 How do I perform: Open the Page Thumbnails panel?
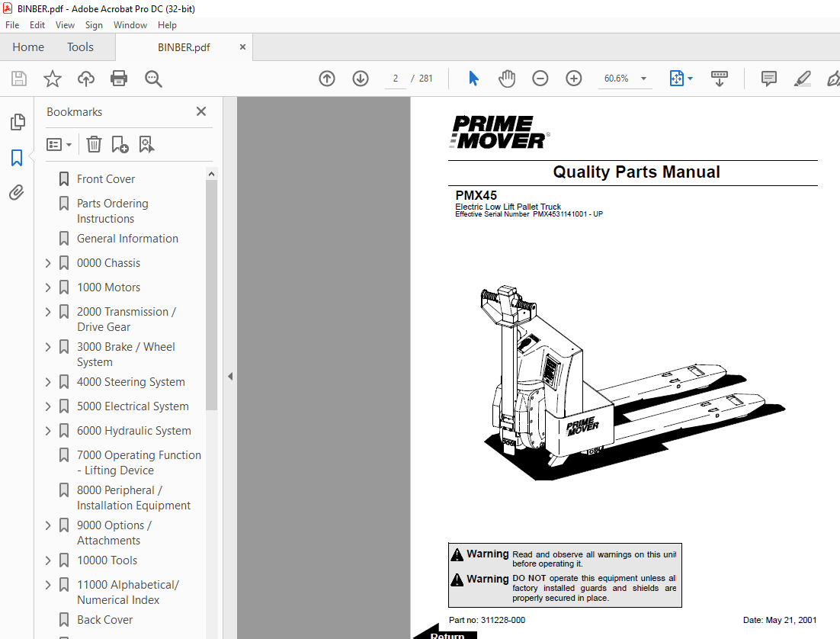coord(17,122)
